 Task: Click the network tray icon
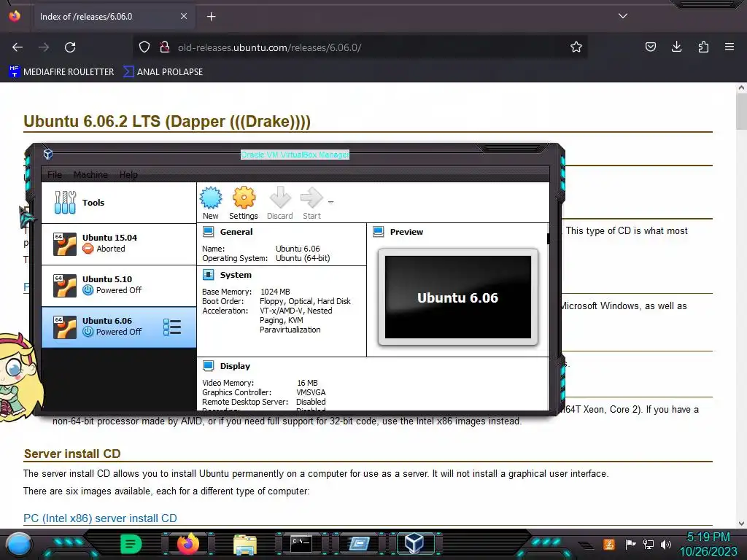pyautogui.click(x=649, y=544)
